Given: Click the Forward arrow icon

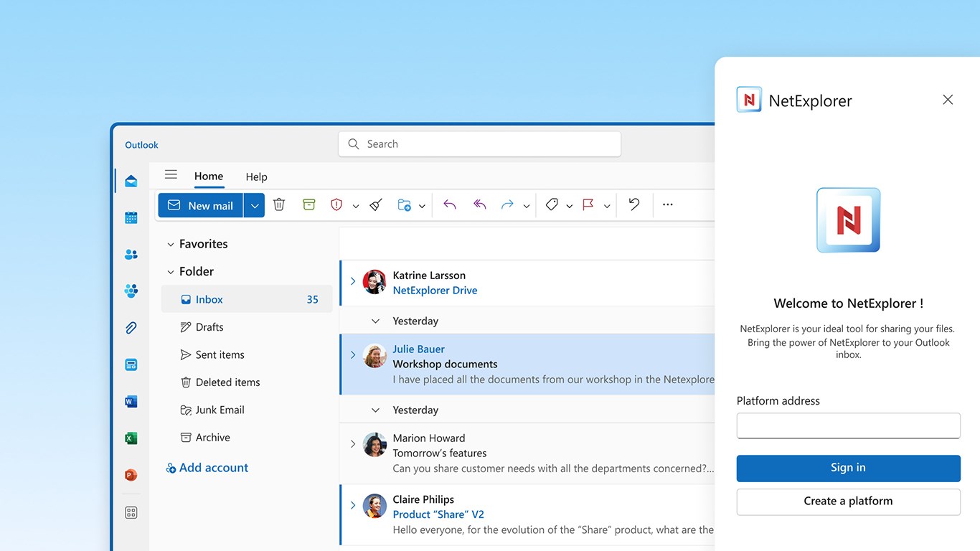Looking at the screenshot, I should (507, 204).
